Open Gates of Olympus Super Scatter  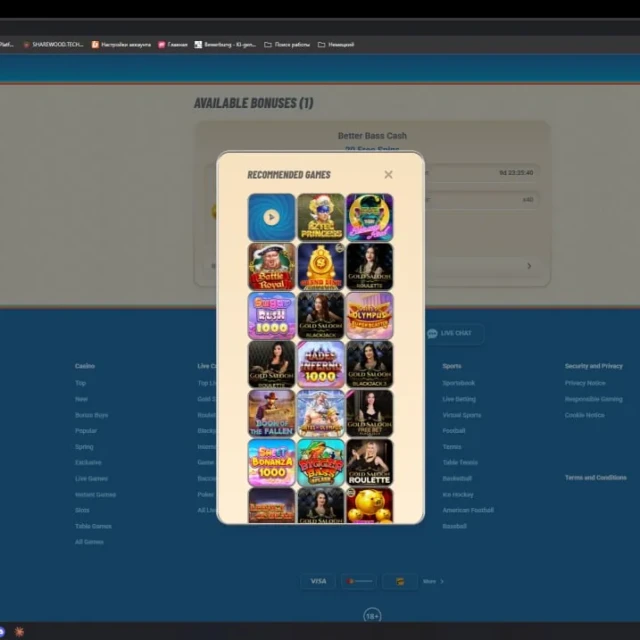point(370,316)
